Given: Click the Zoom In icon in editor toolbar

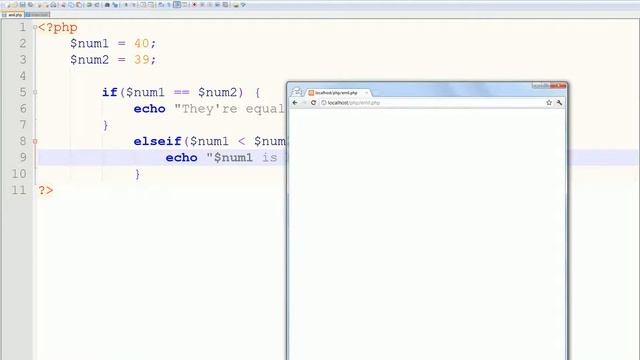Looking at the screenshot, I should pyautogui.click(x=126, y=5).
